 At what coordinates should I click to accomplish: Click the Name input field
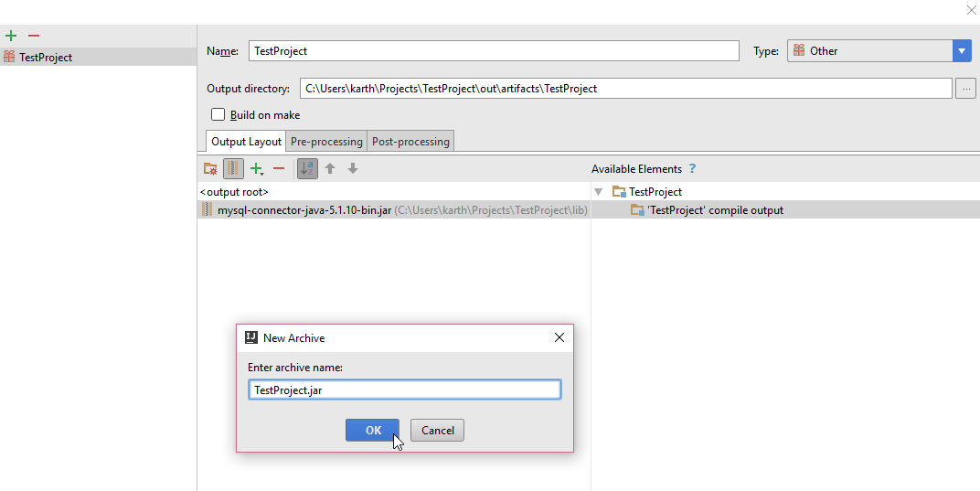(x=494, y=50)
